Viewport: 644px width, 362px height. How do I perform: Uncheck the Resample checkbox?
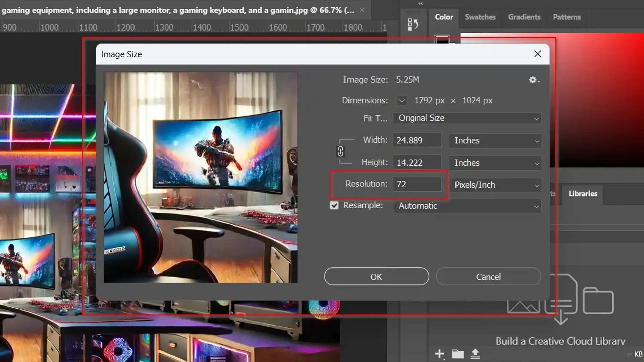(x=334, y=205)
